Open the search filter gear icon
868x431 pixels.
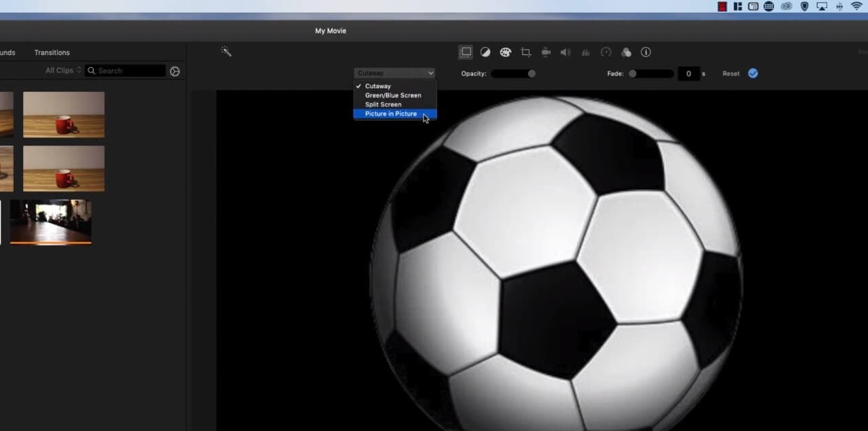(175, 70)
